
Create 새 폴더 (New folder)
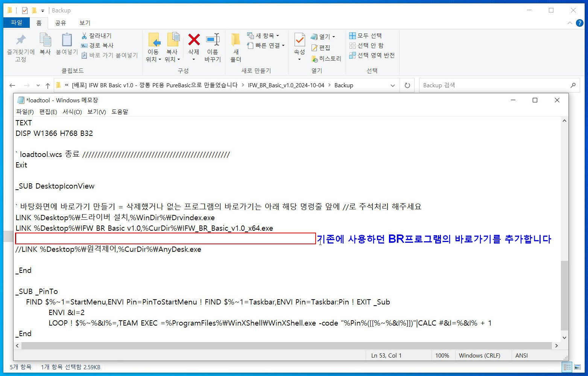[x=236, y=47]
